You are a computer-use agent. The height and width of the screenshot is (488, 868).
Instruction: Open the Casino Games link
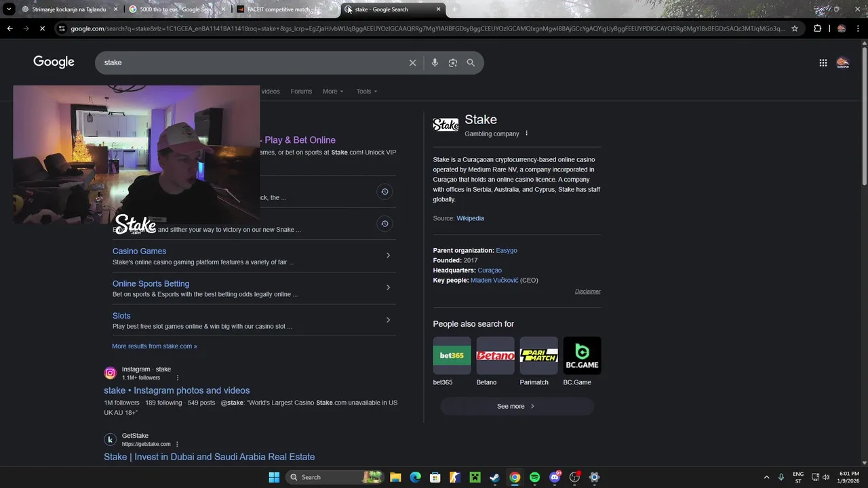[x=139, y=251]
